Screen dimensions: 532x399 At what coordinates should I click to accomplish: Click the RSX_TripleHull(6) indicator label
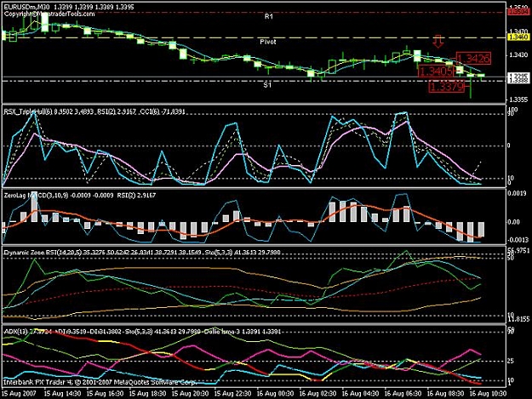coord(29,111)
